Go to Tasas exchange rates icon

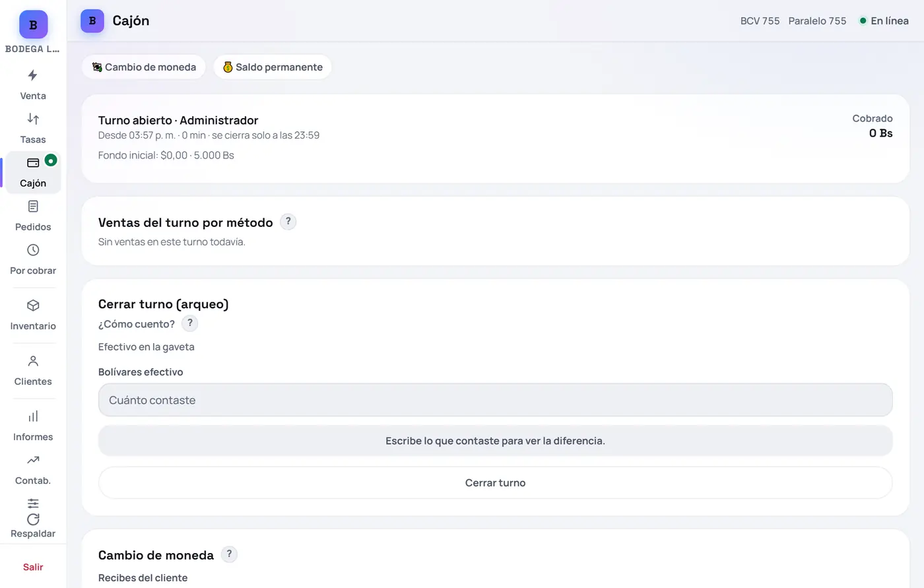(x=33, y=119)
